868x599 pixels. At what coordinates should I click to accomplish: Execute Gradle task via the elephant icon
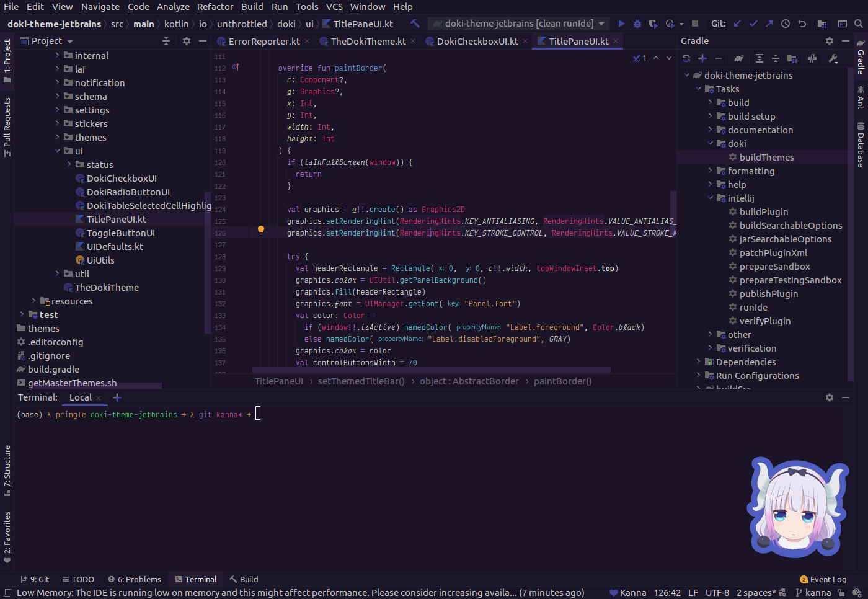[x=739, y=58]
